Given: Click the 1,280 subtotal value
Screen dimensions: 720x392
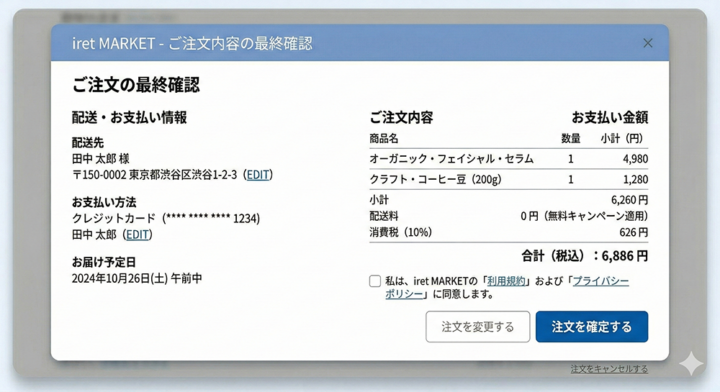Looking at the screenshot, I should tap(636, 179).
